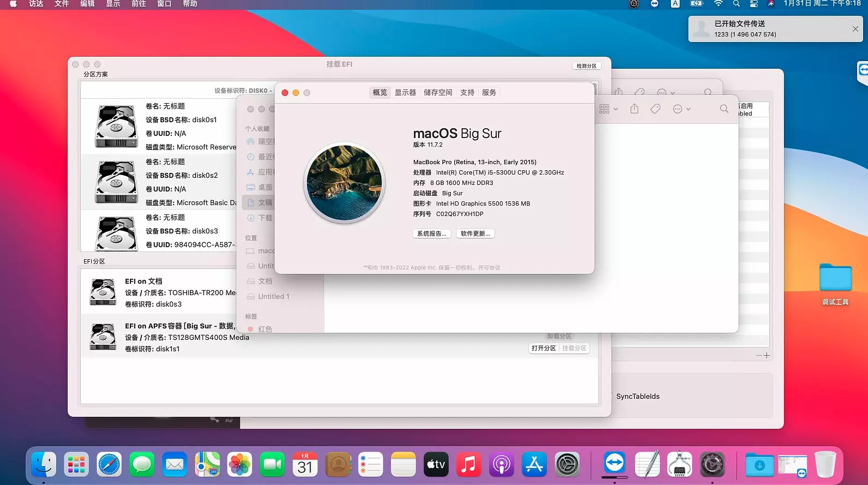
Task: Expand the Finder action ellipsis menu
Action: 681,109
